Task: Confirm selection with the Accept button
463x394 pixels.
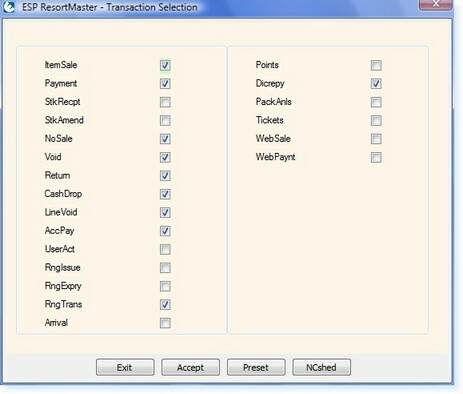Action: [190, 367]
